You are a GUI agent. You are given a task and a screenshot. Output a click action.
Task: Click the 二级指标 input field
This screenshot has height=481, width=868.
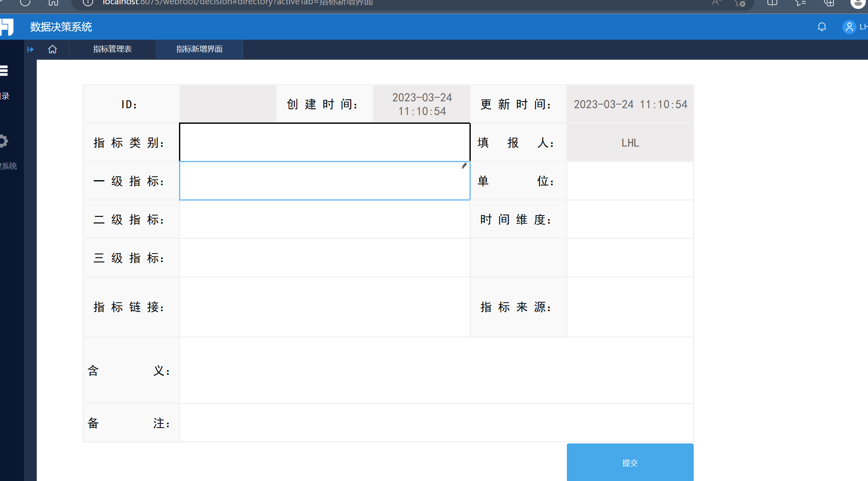(x=325, y=219)
